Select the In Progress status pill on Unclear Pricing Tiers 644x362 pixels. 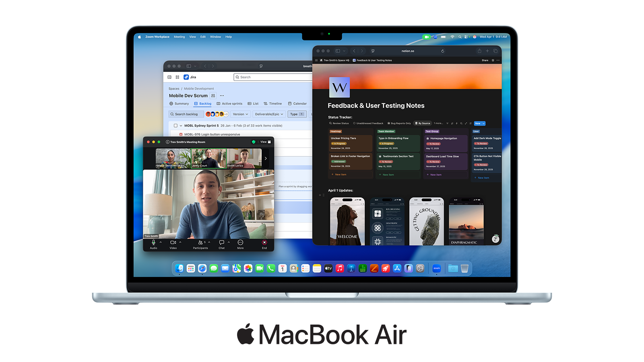coord(339,144)
